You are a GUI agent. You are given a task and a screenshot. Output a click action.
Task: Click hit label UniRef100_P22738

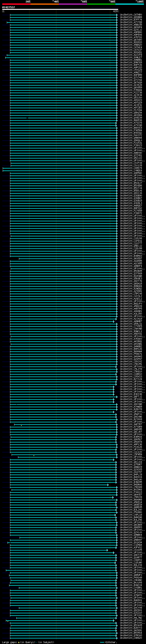[131, 93]
